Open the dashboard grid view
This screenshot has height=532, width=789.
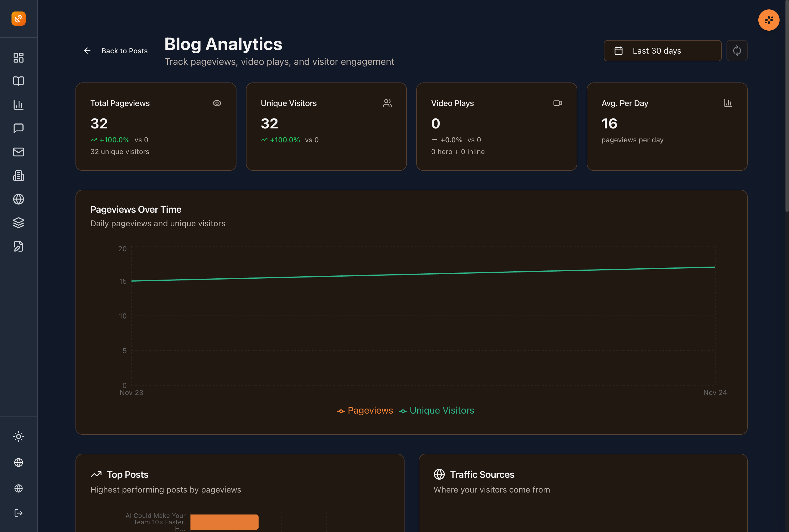click(18, 58)
